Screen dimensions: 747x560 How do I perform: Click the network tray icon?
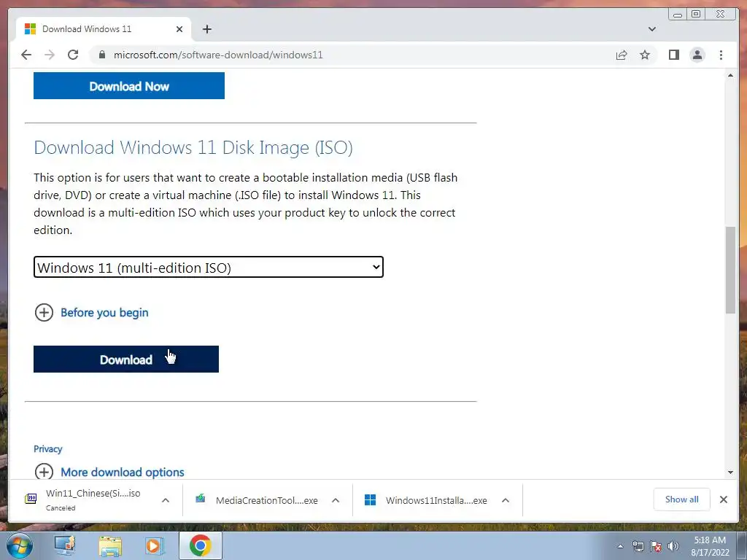(x=638, y=546)
